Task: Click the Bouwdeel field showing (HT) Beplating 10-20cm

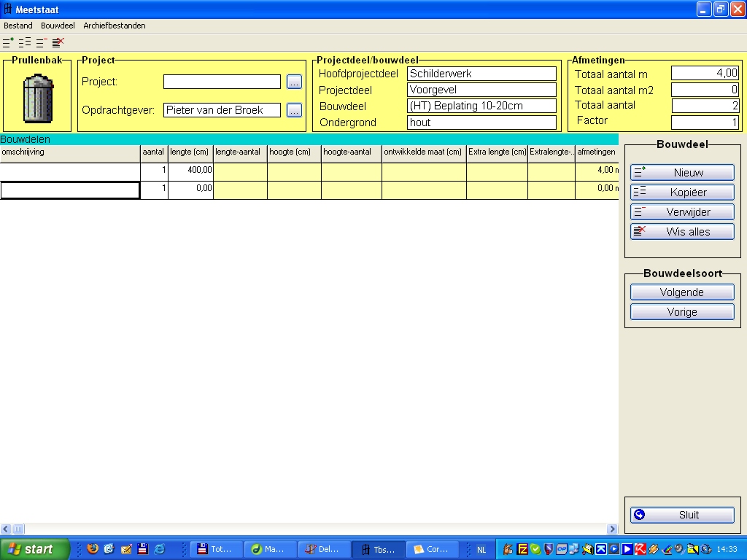Action: (x=481, y=106)
